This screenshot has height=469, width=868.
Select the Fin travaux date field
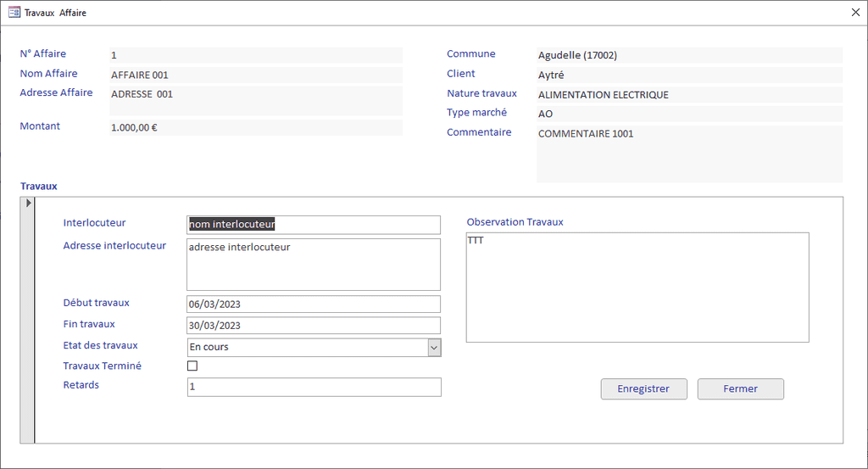[314, 326]
